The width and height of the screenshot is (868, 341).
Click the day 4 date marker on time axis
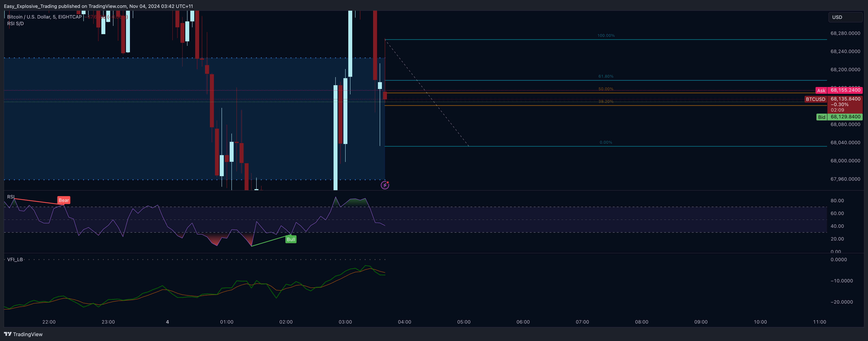click(x=167, y=322)
